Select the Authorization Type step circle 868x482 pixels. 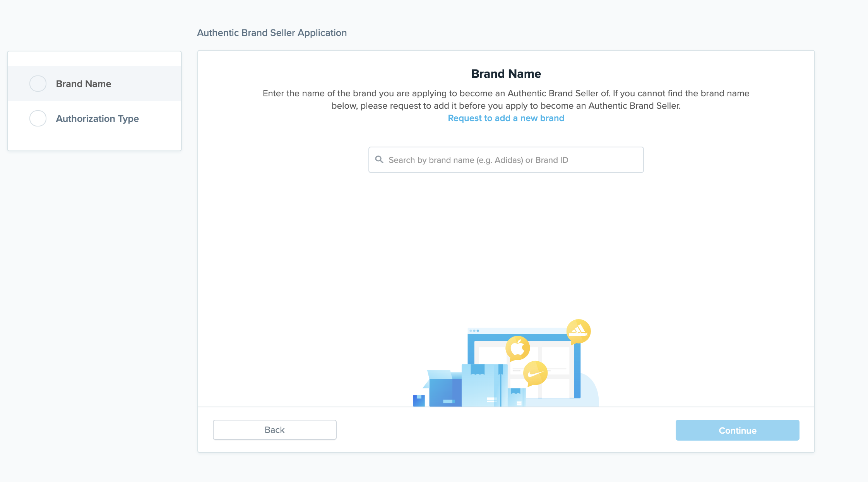pyautogui.click(x=38, y=118)
